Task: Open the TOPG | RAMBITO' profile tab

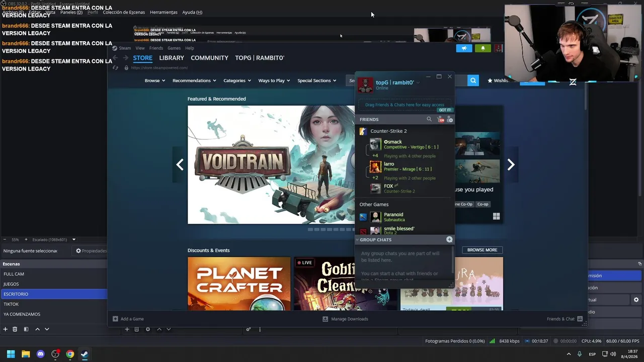Action: click(260, 58)
